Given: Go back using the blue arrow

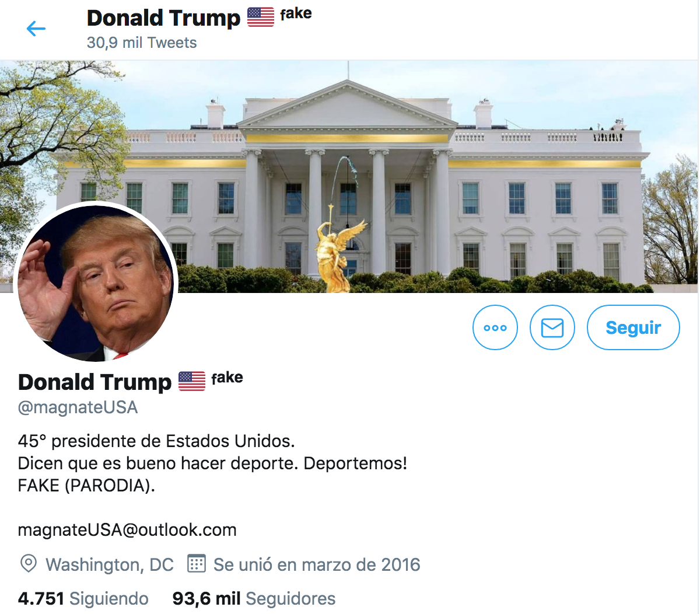Looking at the screenshot, I should tap(36, 29).
